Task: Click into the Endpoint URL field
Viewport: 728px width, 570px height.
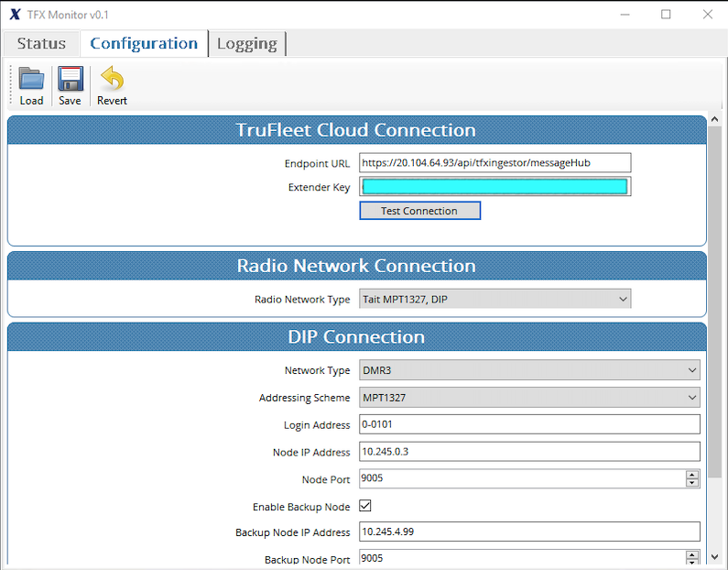Action: coord(494,162)
